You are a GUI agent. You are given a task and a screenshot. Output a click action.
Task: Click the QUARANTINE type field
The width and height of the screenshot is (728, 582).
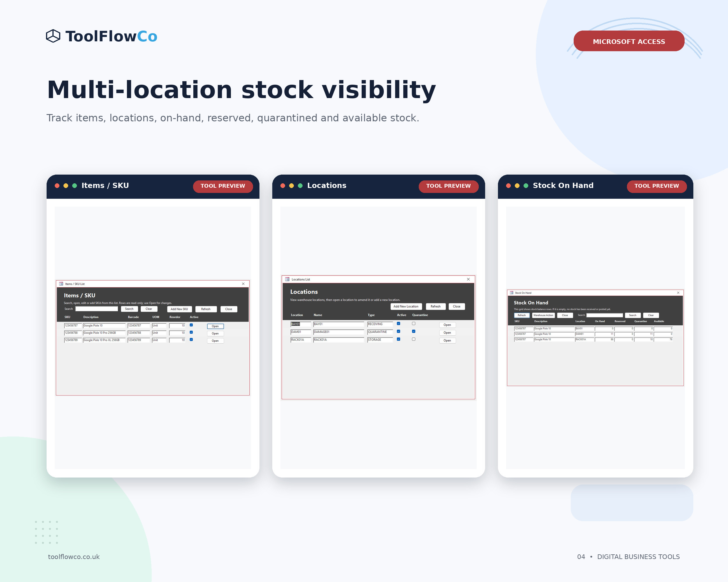380,332
